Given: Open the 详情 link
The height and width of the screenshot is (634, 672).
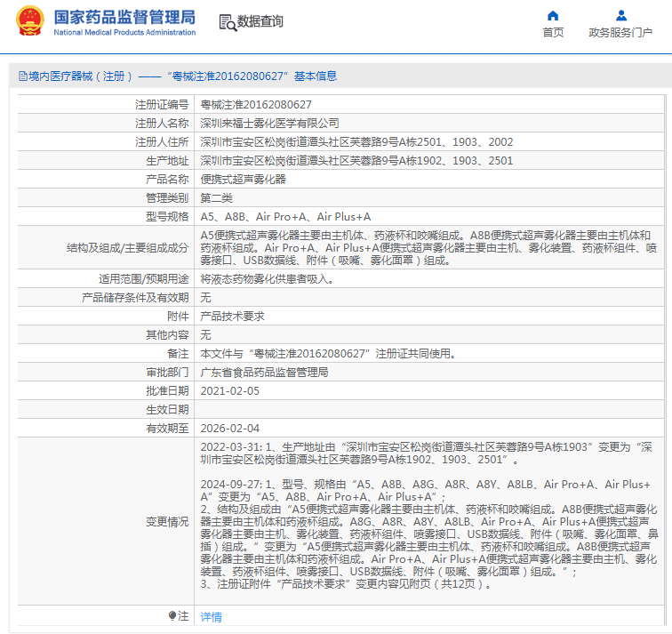Looking at the screenshot, I should point(211,616).
